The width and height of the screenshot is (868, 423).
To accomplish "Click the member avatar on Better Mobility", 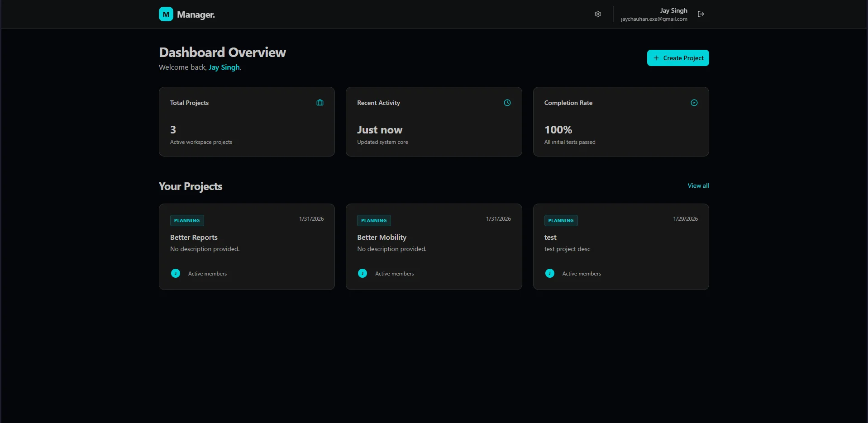I will (362, 273).
